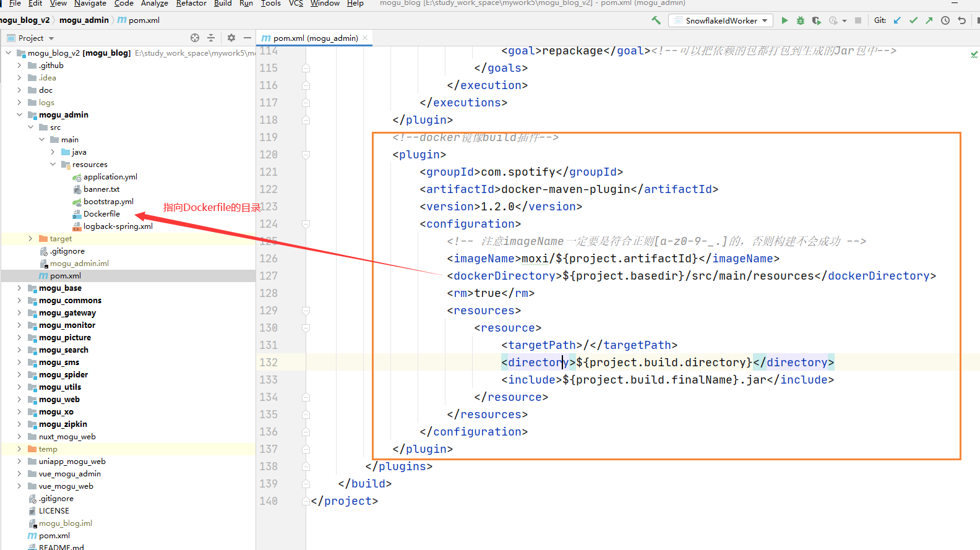Select the mogu_zipkin module

pos(62,424)
